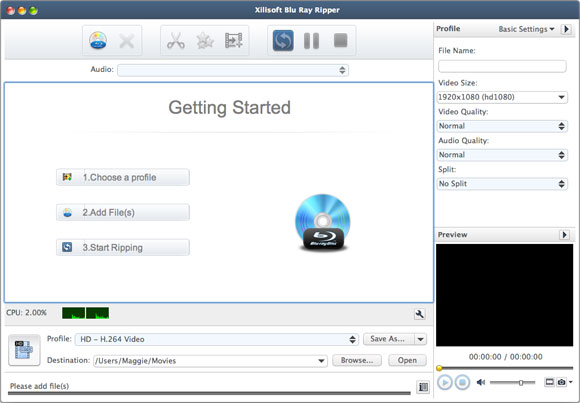Open the Audio Quality dropdown
This screenshot has width=580, height=403.
[x=502, y=155]
